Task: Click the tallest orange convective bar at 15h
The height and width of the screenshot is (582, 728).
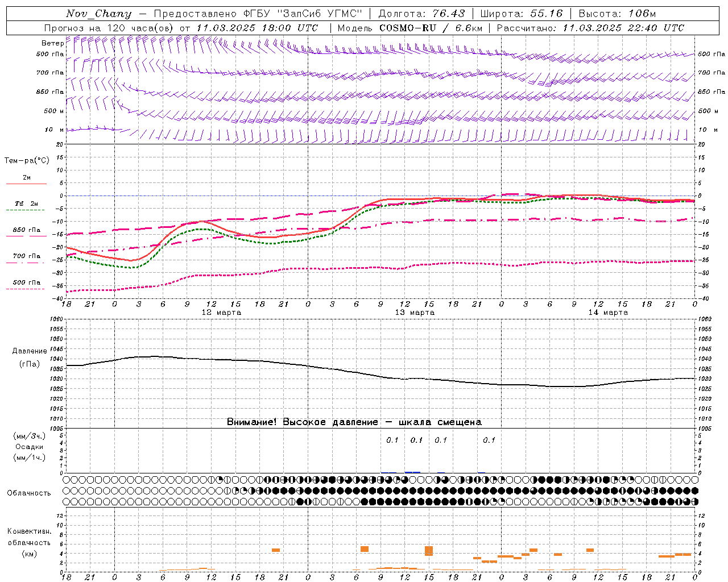Action: 429,551
